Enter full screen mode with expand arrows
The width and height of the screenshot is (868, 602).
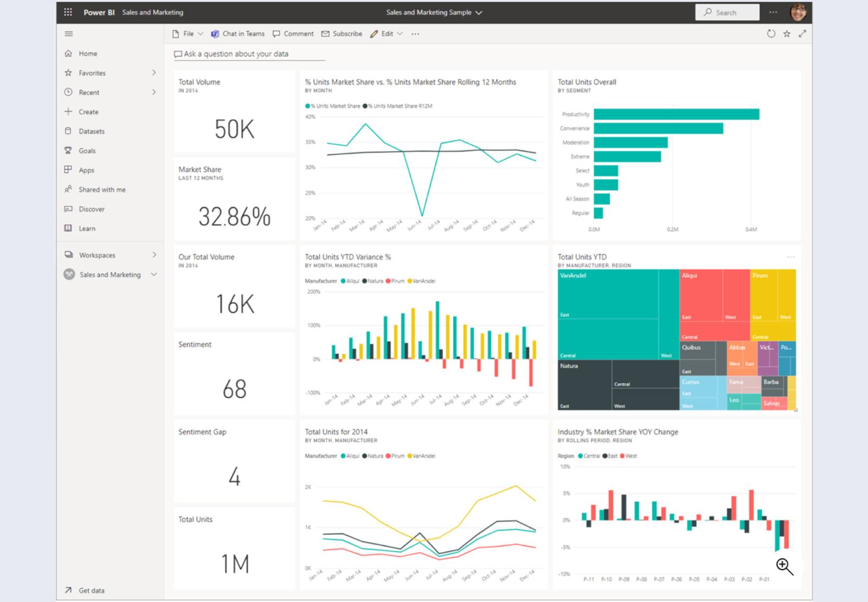tap(802, 34)
